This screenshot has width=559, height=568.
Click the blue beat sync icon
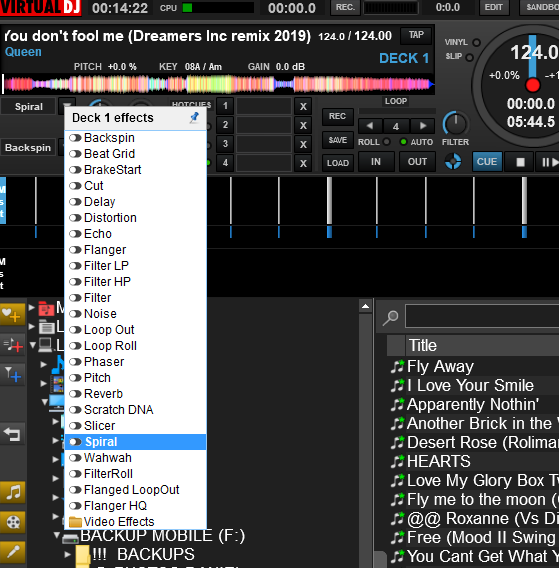point(453,162)
